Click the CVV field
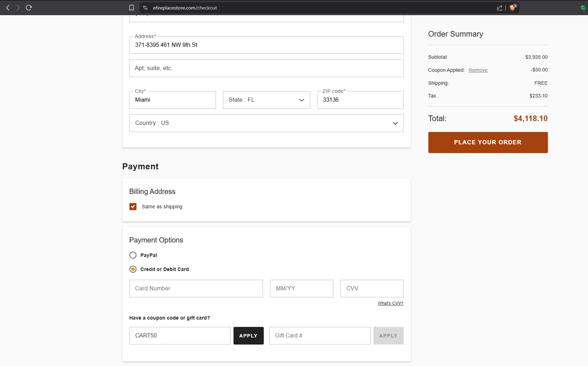Screen dimensions: 588x366 click(x=372, y=288)
